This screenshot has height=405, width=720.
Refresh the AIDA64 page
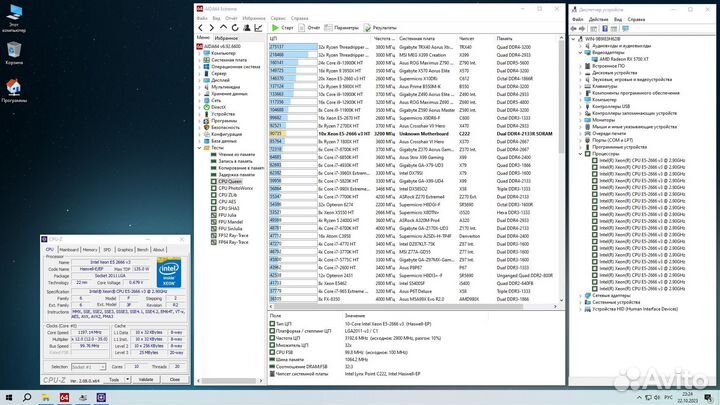235,28
